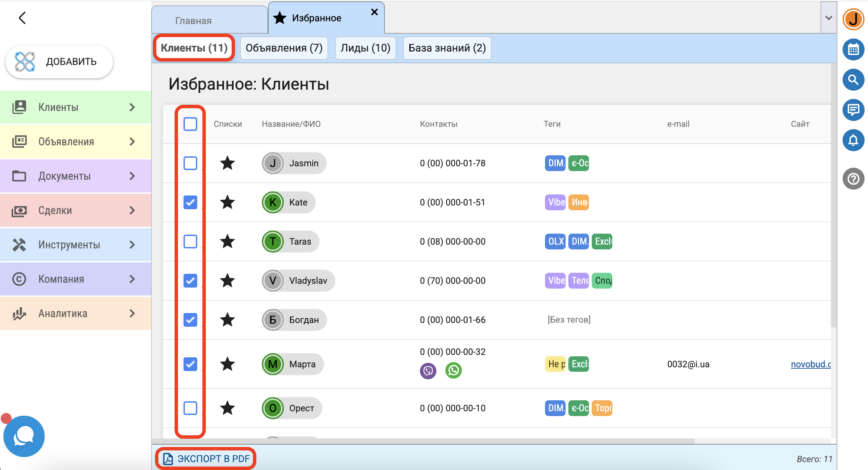868x470 pixels.
Task: Uncheck the checkbox next to Kate
Action: click(190, 202)
